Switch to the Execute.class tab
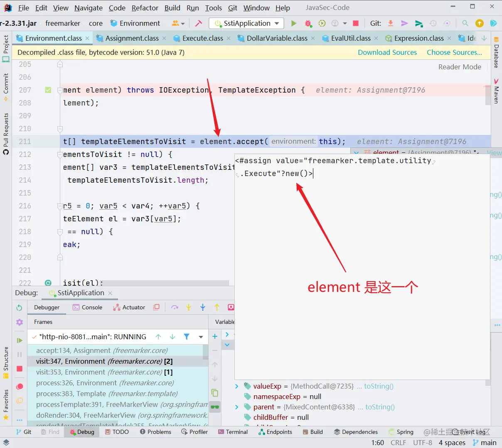This screenshot has width=502, height=448. (202, 38)
